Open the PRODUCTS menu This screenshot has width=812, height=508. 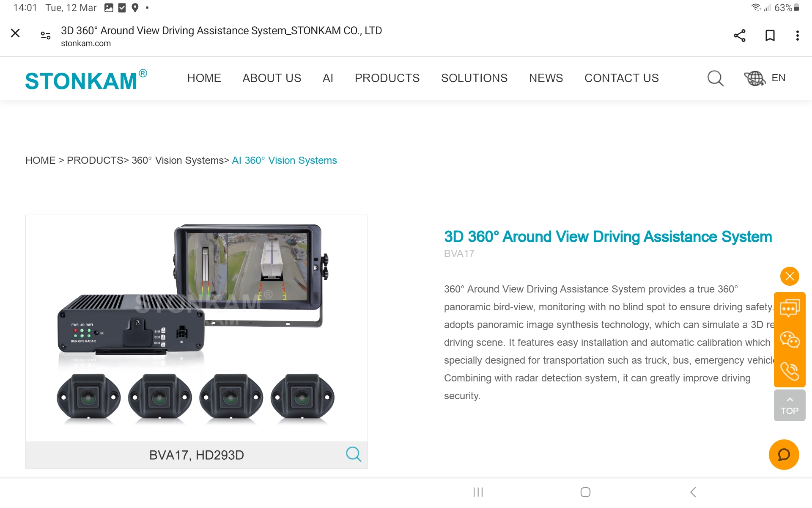tap(387, 78)
